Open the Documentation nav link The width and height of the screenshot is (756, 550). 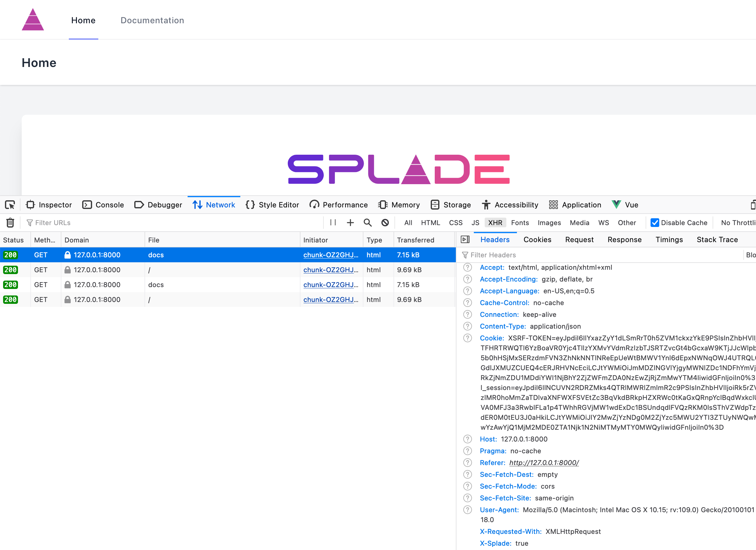[x=152, y=20]
